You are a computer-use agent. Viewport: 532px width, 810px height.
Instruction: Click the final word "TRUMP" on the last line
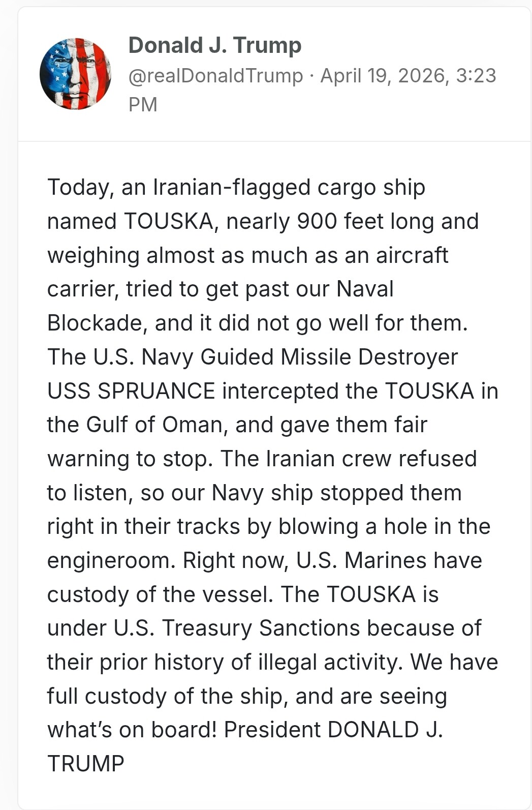coord(85,764)
